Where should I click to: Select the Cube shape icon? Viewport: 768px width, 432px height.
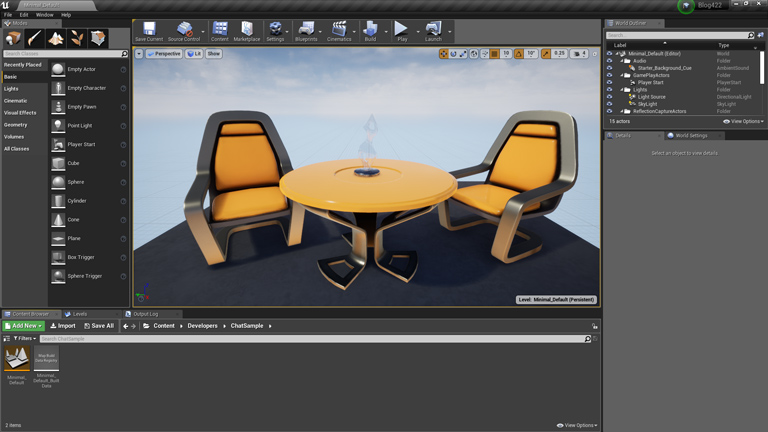tap(58, 164)
